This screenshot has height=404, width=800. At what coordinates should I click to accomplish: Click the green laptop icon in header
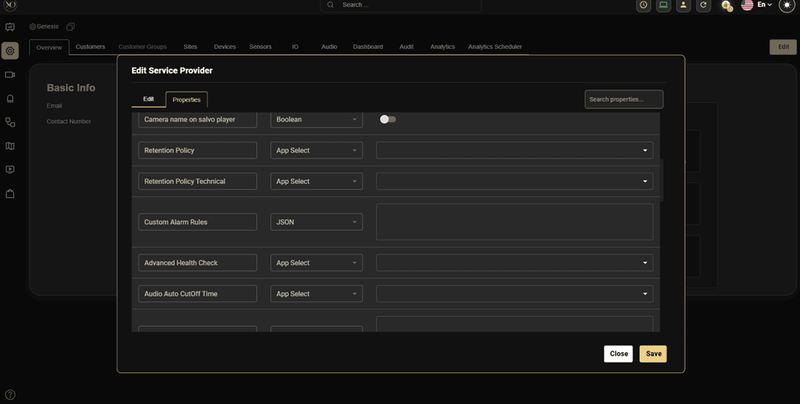pos(663,5)
